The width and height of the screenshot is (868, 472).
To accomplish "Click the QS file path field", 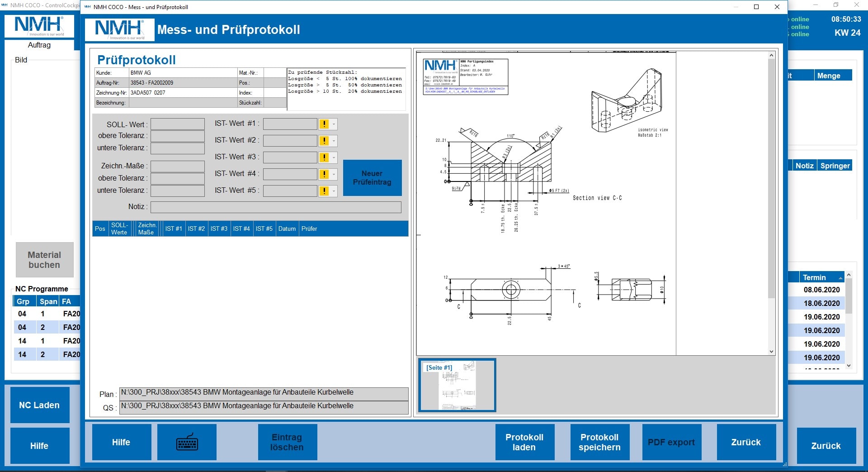I will pos(264,407).
